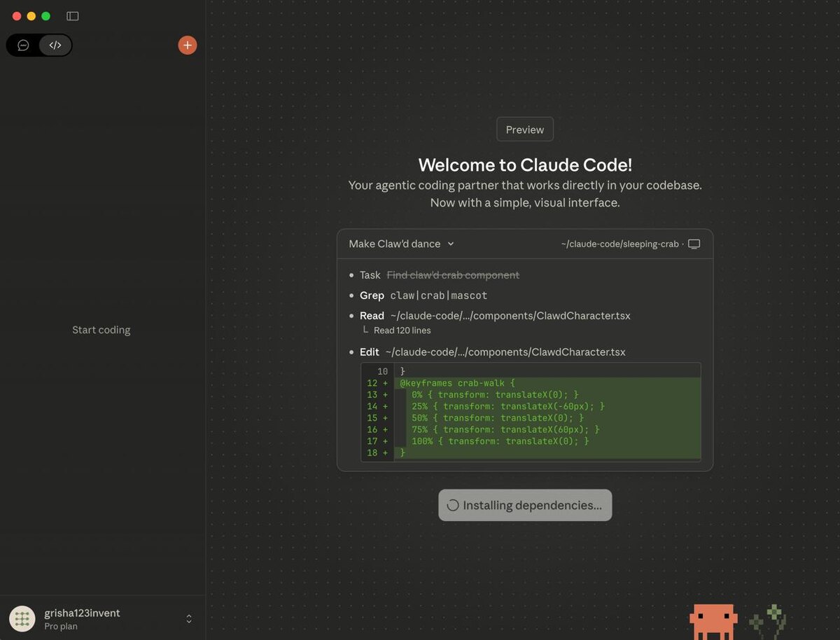Click the monitor icon beside sleeping-crab path

point(694,244)
